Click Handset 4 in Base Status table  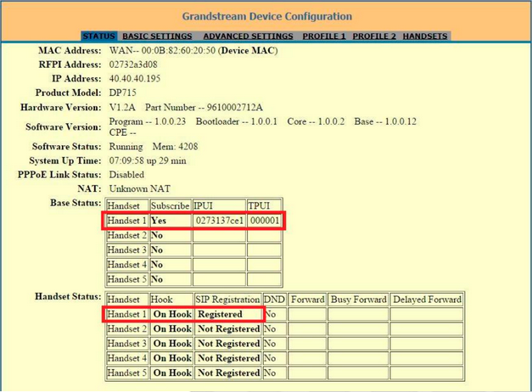tap(126, 265)
